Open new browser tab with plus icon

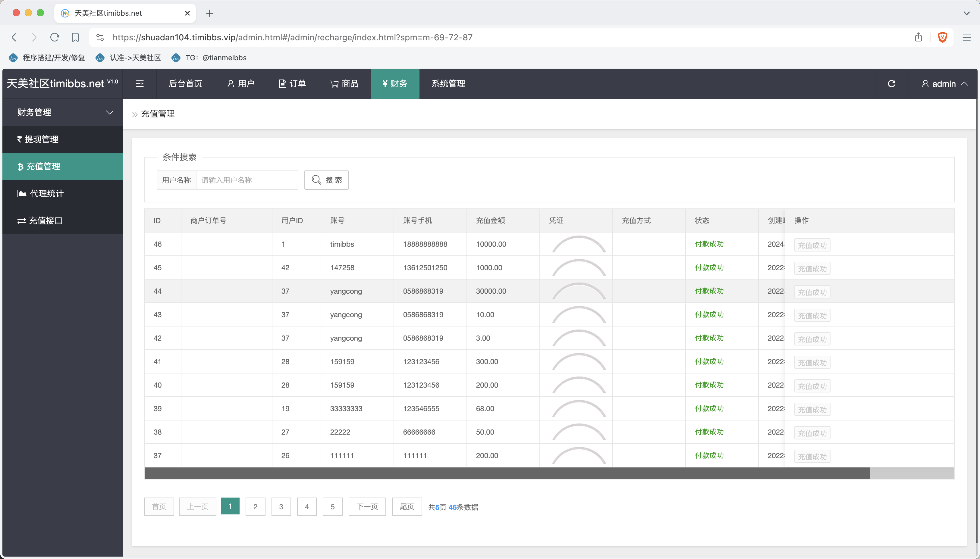pos(210,14)
